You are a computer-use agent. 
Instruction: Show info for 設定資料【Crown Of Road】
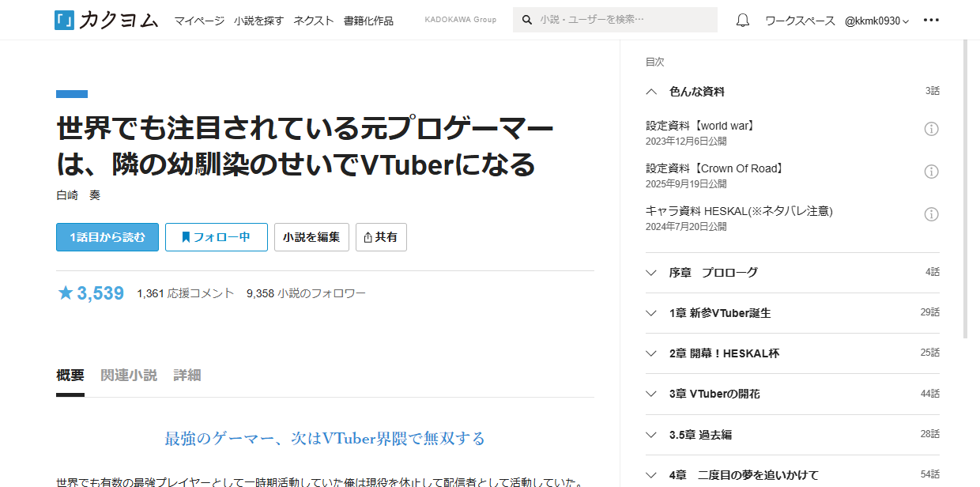point(931,172)
